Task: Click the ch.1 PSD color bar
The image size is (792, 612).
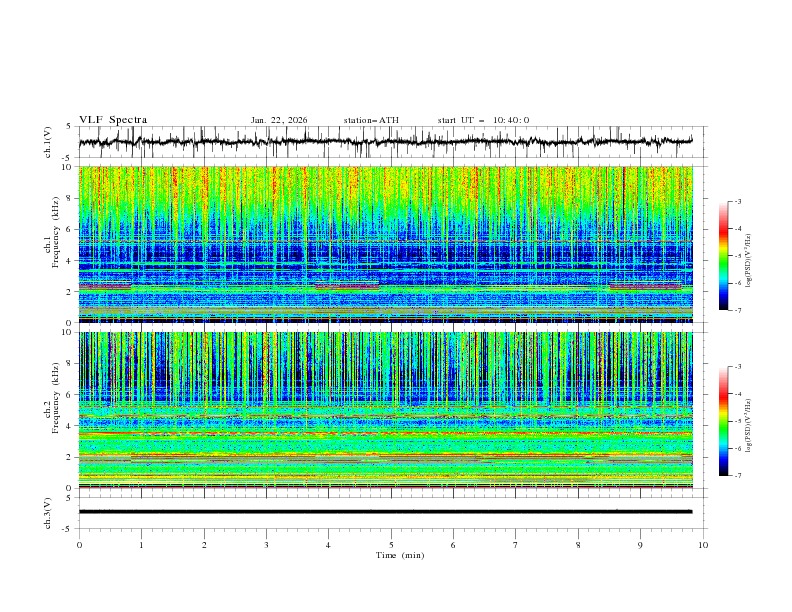Action: pos(723,256)
